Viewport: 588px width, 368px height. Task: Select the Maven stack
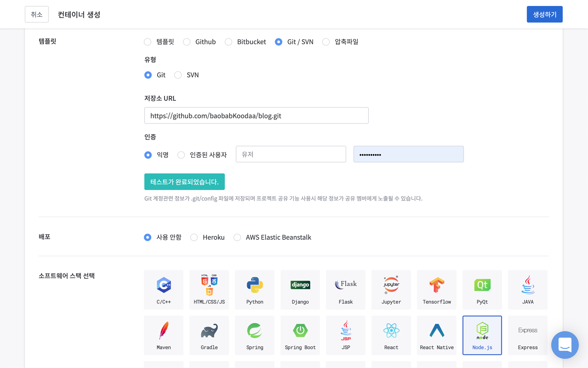tap(164, 335)
